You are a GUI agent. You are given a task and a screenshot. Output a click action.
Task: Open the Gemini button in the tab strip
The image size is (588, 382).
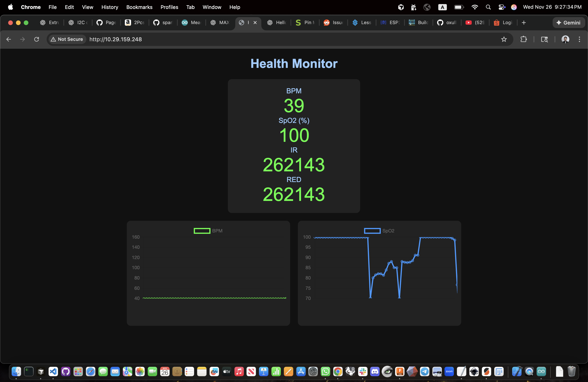point(569,23)
